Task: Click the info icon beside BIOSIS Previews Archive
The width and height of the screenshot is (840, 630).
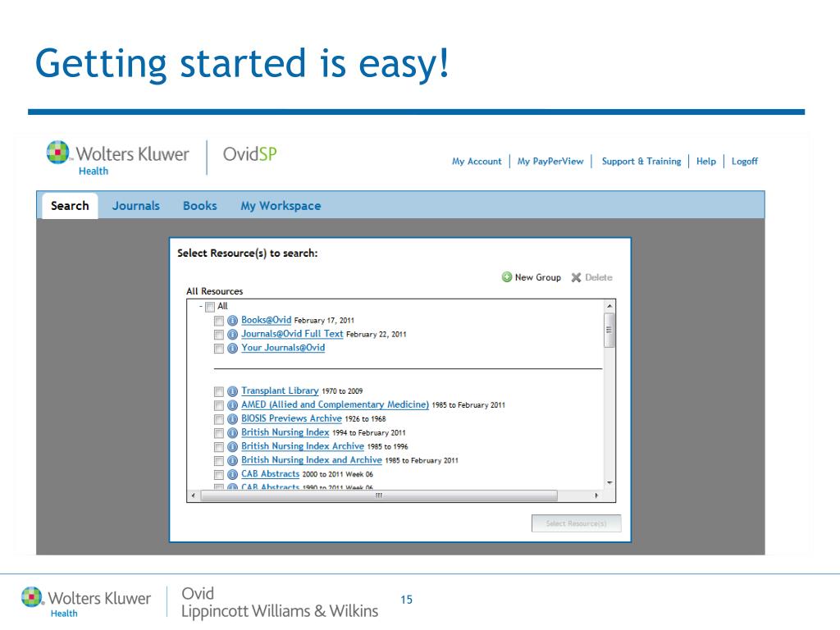Action: [x=232, y=419]
